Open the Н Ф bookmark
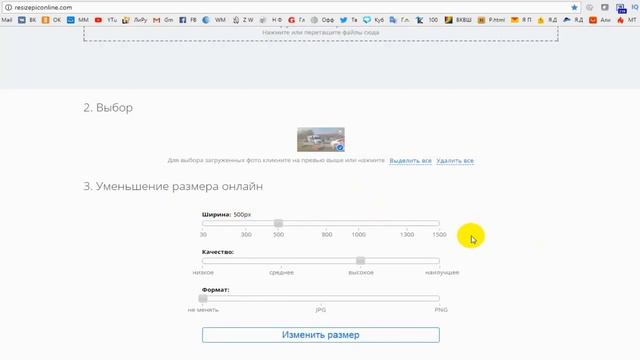Image resolution: width=640 pixels, height=360 pixels. pos(271,20)
